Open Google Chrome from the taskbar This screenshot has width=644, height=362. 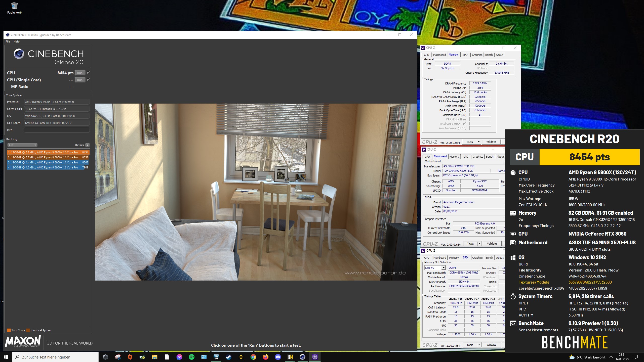253,357
